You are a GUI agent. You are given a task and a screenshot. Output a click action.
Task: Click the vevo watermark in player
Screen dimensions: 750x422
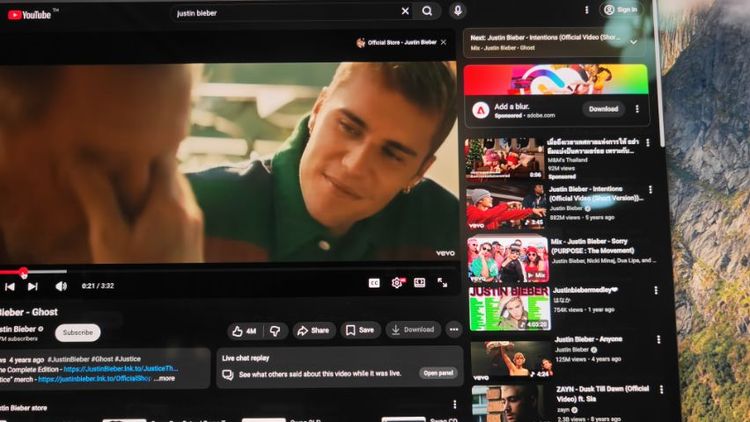click(x=445, y=253)
